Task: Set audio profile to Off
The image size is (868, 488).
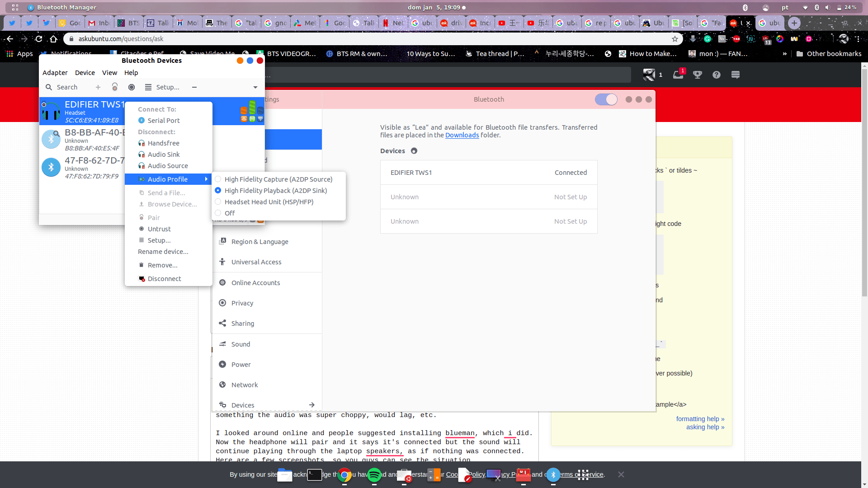Action: [x=229, y=213]
